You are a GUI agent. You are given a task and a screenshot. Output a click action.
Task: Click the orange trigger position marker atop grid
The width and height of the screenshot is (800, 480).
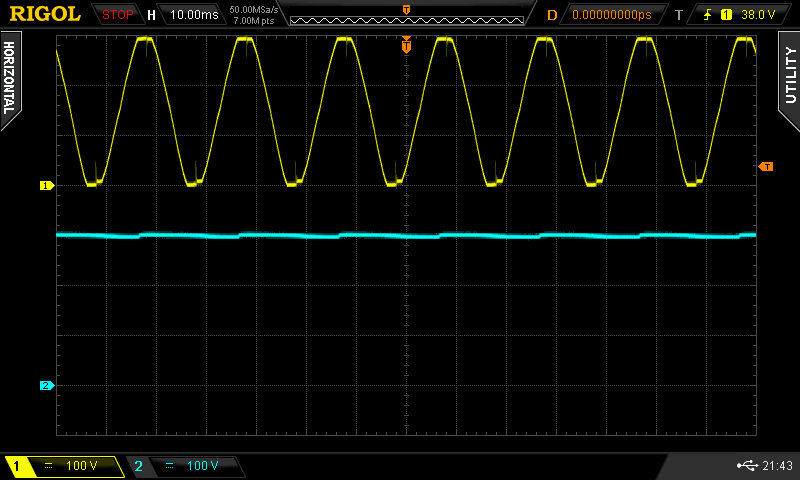click(406, 45)
